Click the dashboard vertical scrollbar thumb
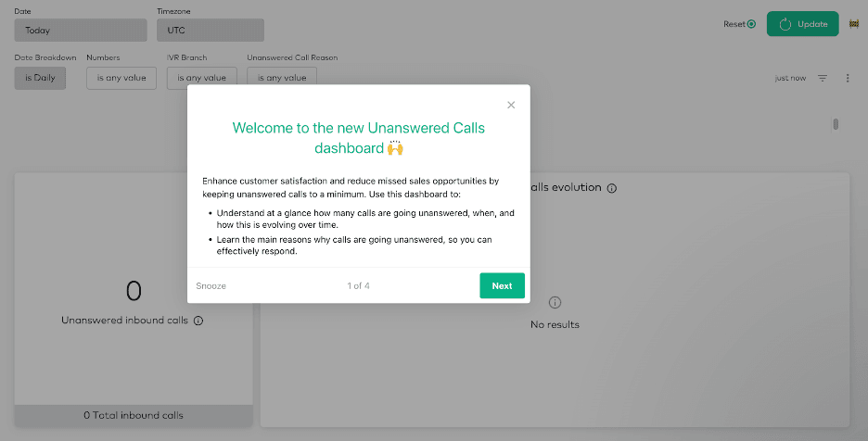This screenshot has width=868, height=441. (x=836, y=124)
